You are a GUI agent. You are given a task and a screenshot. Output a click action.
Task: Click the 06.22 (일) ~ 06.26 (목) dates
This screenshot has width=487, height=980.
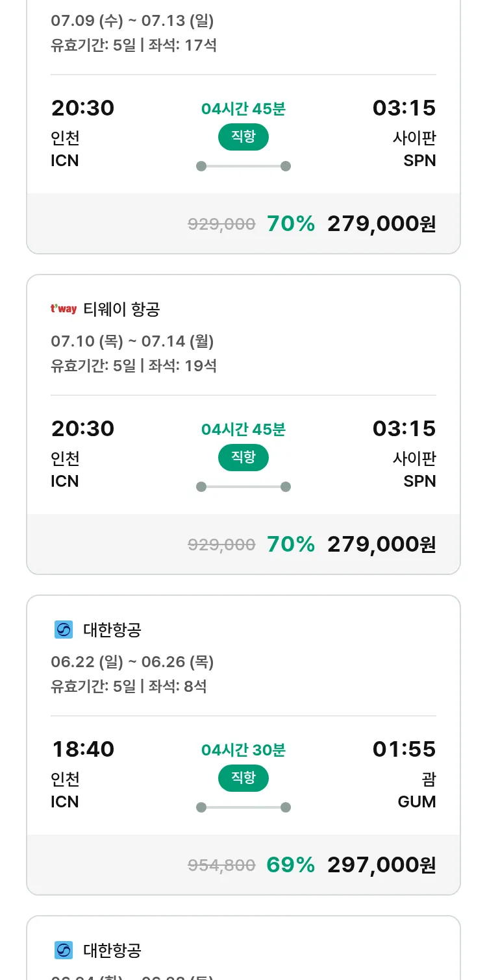point(132,661)
